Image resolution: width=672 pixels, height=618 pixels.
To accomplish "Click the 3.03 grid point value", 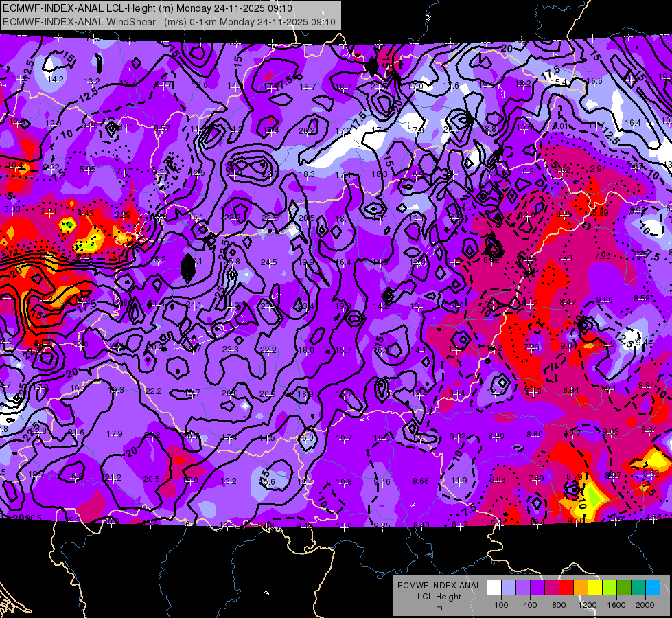I will pyautogui.click(x=12, y=209).
